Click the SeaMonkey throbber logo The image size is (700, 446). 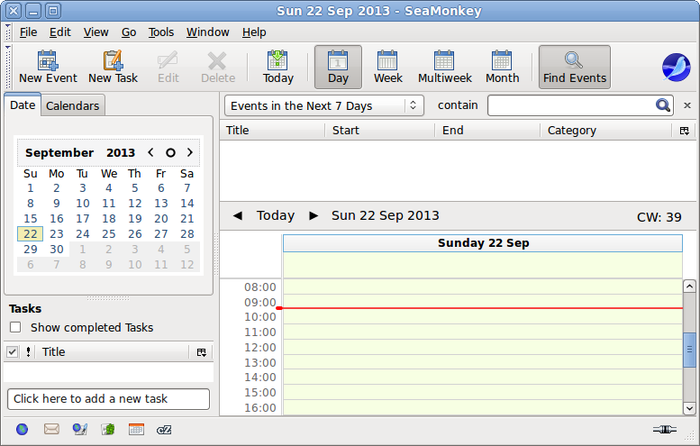tap(676, 67)
